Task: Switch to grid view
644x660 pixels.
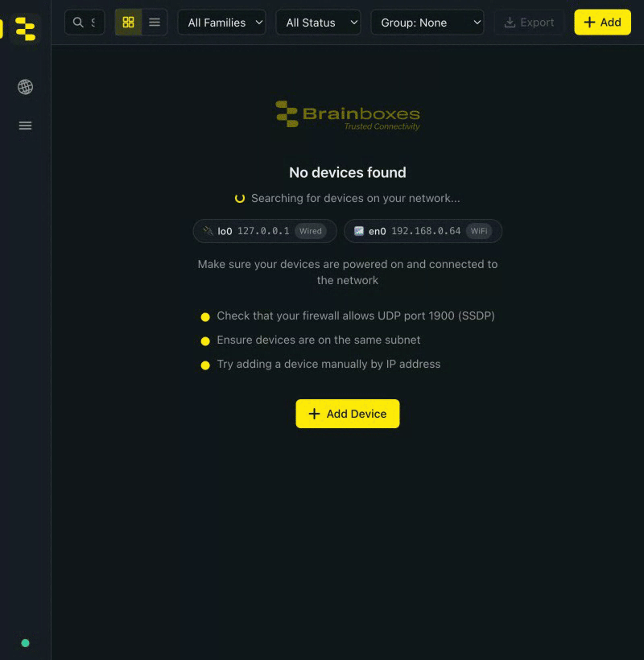Action: pos(128,23)
